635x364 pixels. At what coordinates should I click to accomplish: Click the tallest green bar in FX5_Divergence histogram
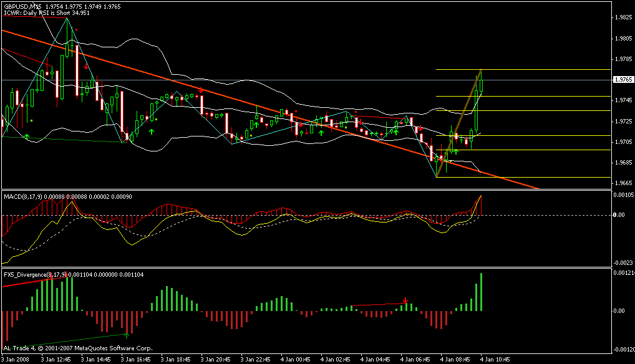click(x=481, y=292)
